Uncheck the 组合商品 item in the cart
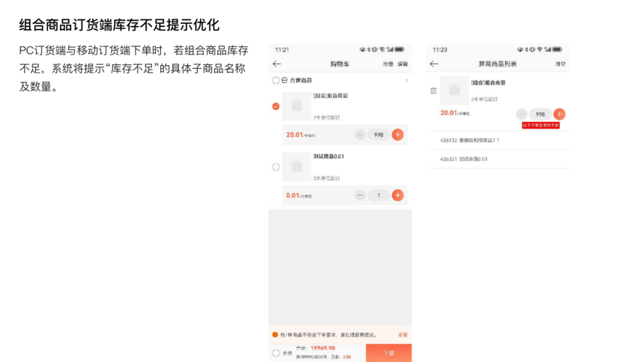The width and height of the screenshot is (644, 362). click(x=276, y=106)
